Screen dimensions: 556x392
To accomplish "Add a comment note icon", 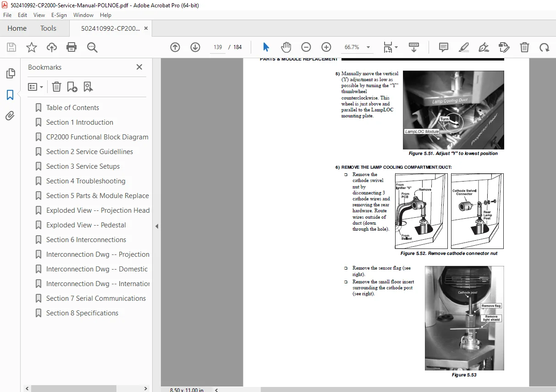I will point(443,47).
